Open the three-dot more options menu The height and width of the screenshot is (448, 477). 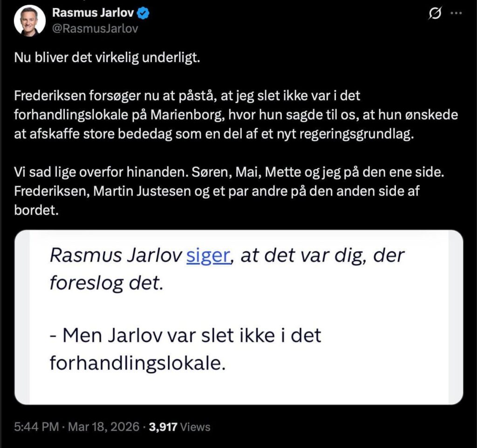tap(456, 14)
